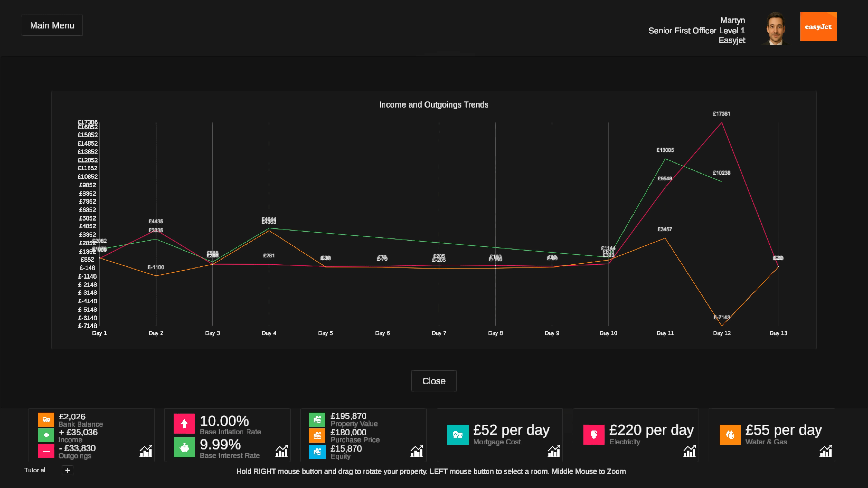This screenshot has width=868, height=488.
Task: Close the Income and Outgoings chart
Action: pyautogui.click(x=434, y=381)
